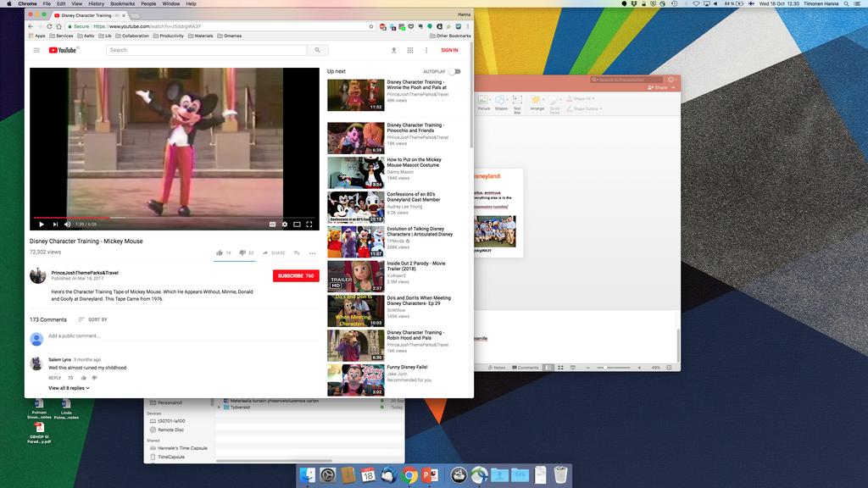Open PowerPoint Shape Fill dropdown

coord(581,98)
